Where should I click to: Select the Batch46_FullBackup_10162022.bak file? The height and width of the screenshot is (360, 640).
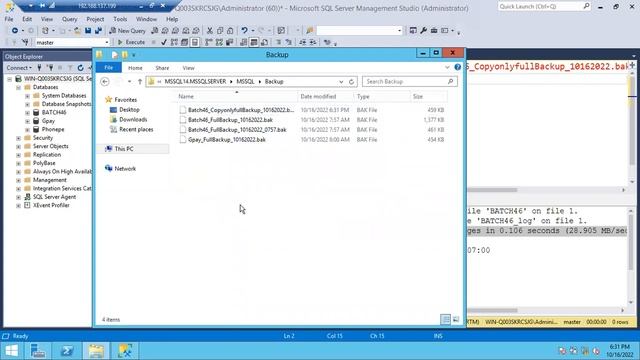click(230, 120)
